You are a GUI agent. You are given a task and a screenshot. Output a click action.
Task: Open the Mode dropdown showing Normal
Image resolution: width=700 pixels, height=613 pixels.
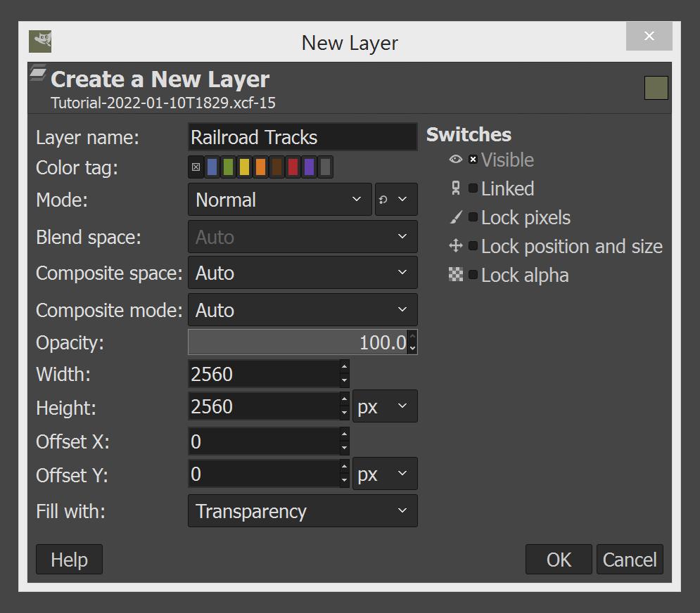pyautogui.click(x=280, y=200)
